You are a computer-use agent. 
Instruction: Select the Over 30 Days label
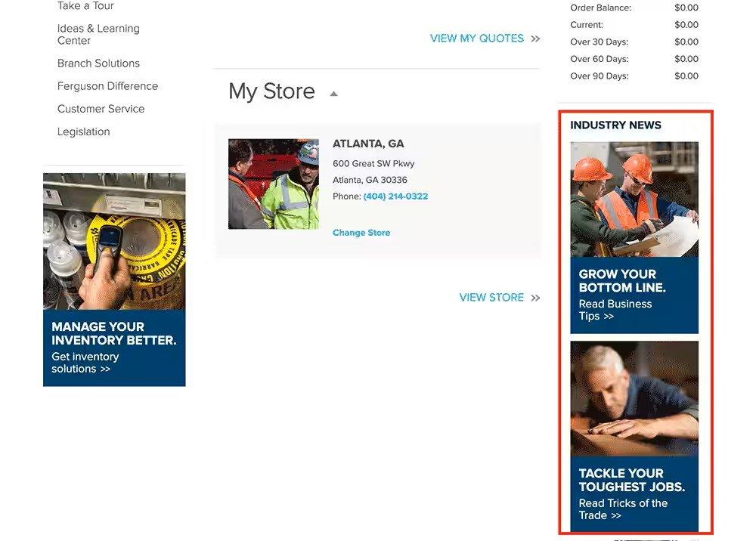click(x=600, y=42)
